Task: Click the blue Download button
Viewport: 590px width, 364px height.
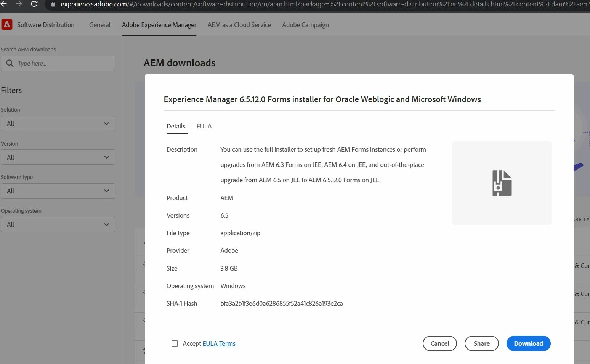Action: [528, 343]
